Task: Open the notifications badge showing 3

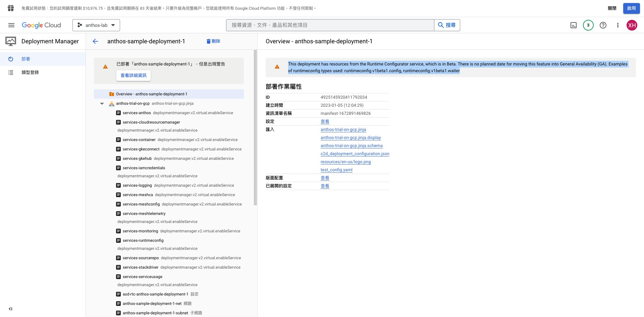Action: click(x=588, y=25)
